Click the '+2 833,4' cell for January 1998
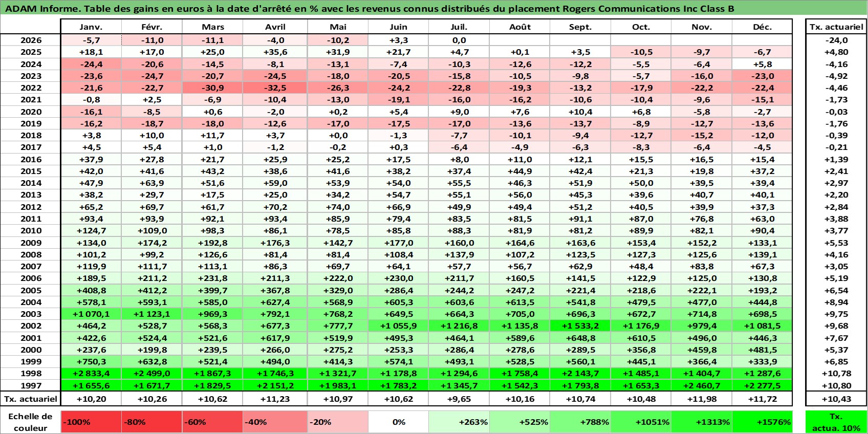The width and height of the screenshot is (868, 434). (x=91, y=374)
